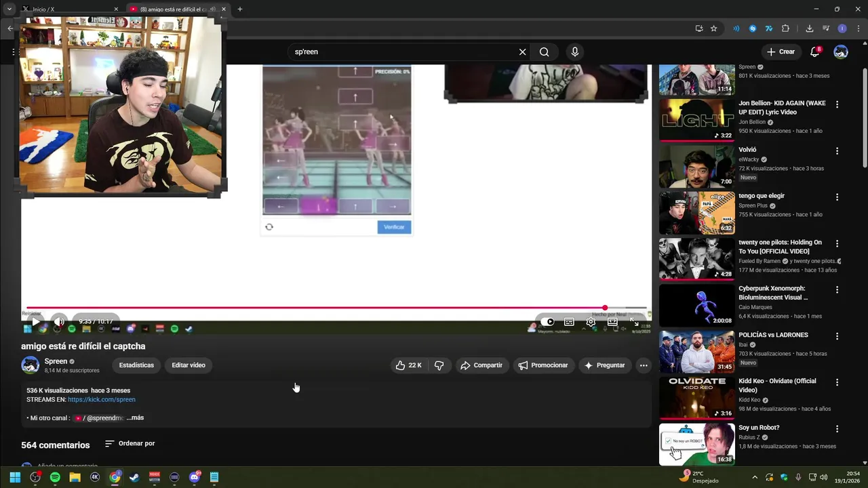Image resolution: width=868 pixels, height=488 pixels.
Task: Clear the search box with the X
Action: 523,52
